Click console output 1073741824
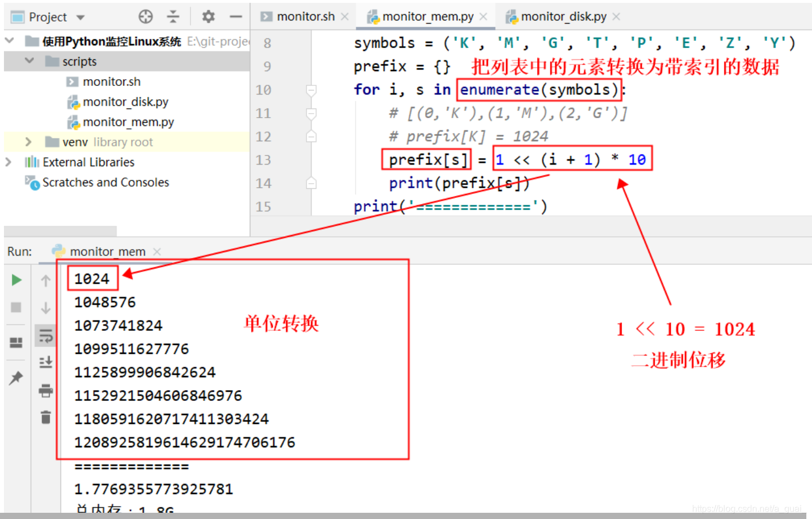The width and height of the screenshot is (812, 519). point(118,326)
